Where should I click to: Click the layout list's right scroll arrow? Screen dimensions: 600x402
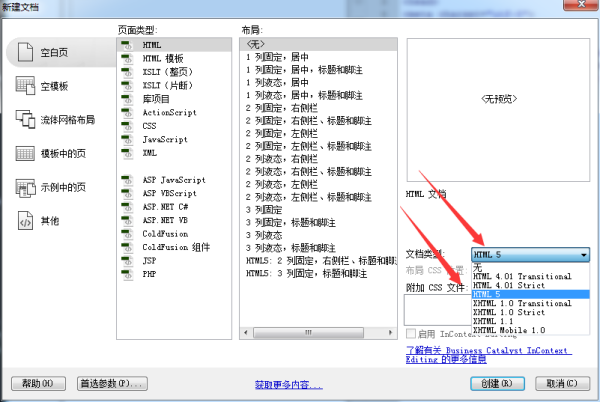pyautogui.click(x=391, y=332)
